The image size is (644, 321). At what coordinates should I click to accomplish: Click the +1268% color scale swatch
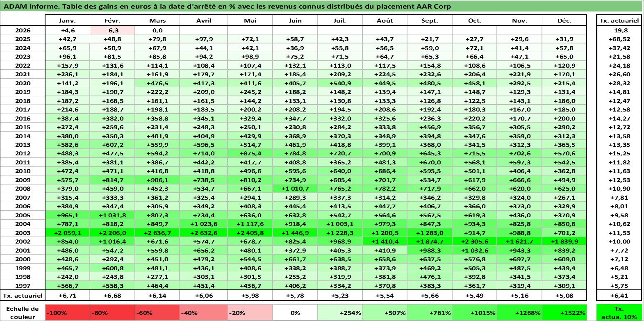click(519, 312)
